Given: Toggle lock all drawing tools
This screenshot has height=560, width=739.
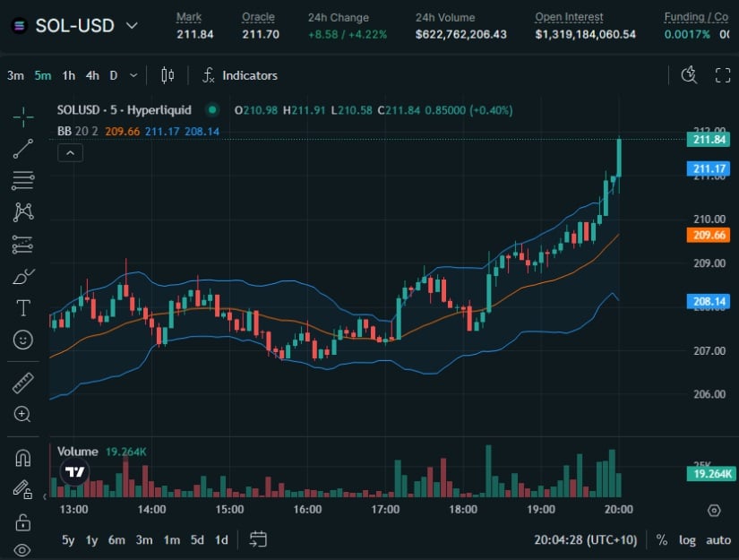Looking at the screenshot, I should (22, 521).
